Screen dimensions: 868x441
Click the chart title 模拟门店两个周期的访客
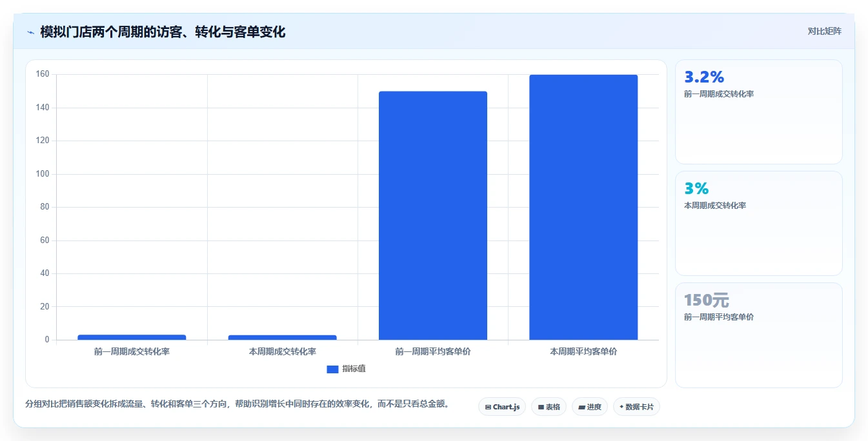tap(163, 32)
